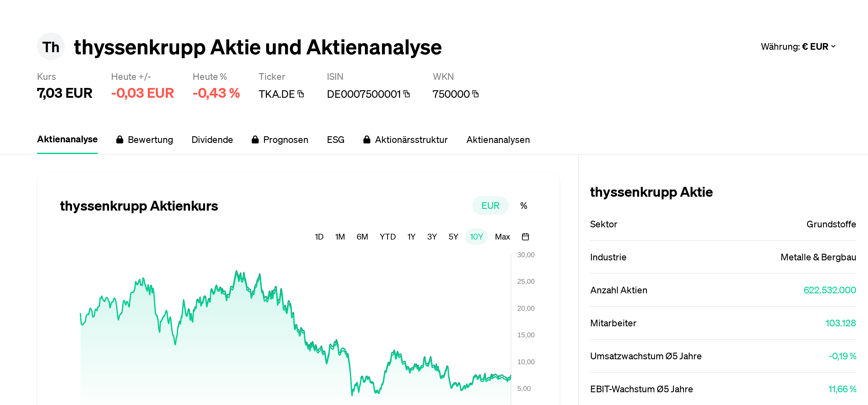This screenshot has width=868, height=405.
Task: Open the Prognosen tab
Action: (280, 139)
